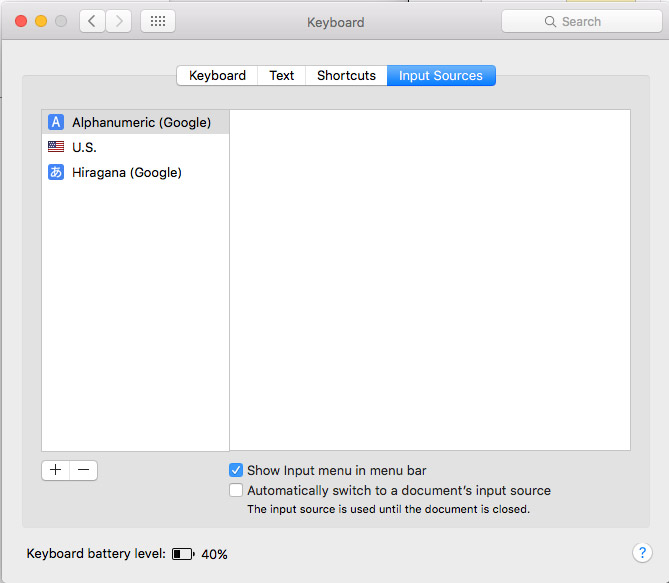
Task: Click the Keyboard window title
Action: pyautogui.click(x=335, y=22)
